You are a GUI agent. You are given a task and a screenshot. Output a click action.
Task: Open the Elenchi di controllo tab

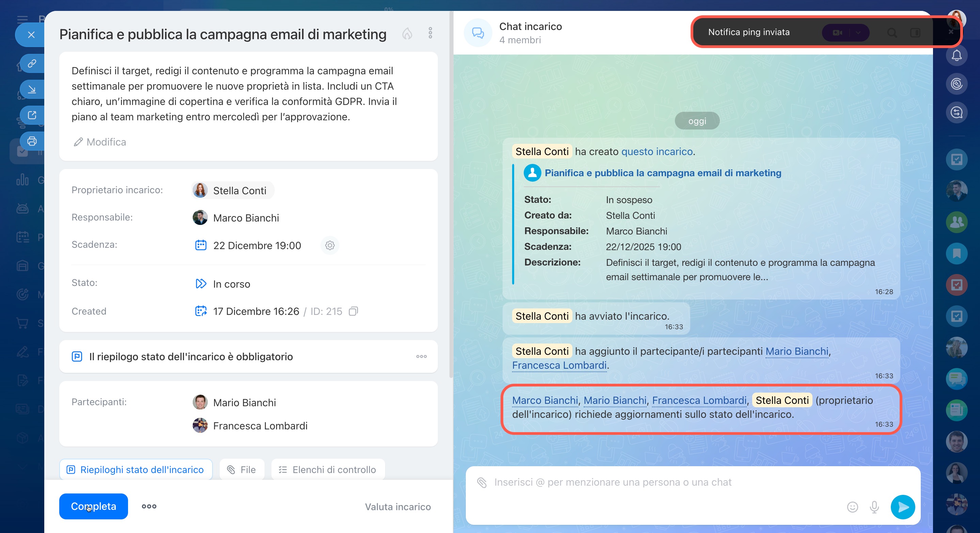(x=328, y=470)
